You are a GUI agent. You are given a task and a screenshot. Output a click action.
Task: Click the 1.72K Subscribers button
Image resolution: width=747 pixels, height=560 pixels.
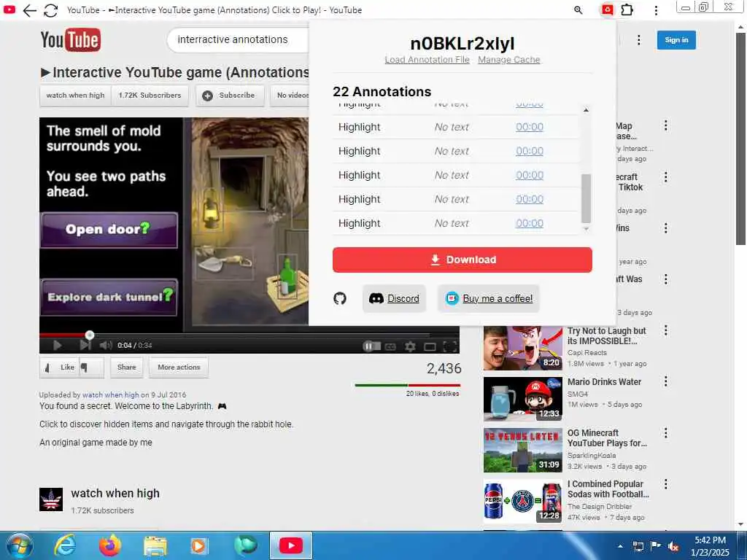pyautogui.click(x=150, y=96)
